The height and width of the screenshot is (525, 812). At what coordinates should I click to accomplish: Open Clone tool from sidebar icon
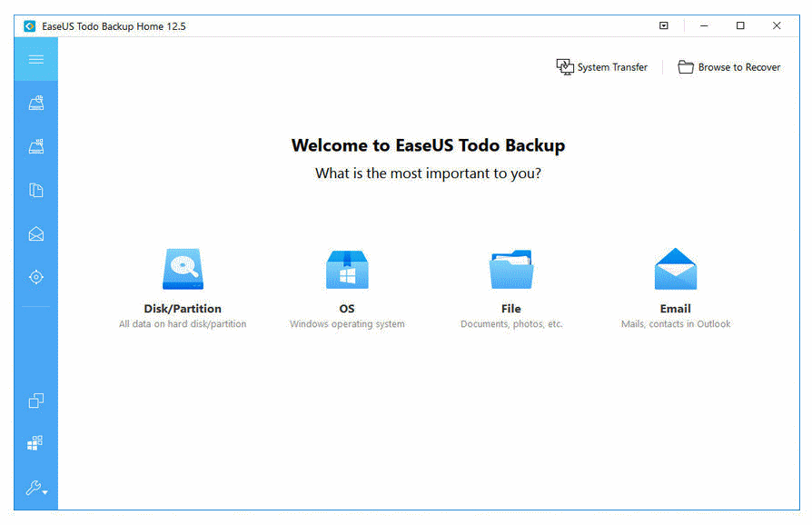35,401
